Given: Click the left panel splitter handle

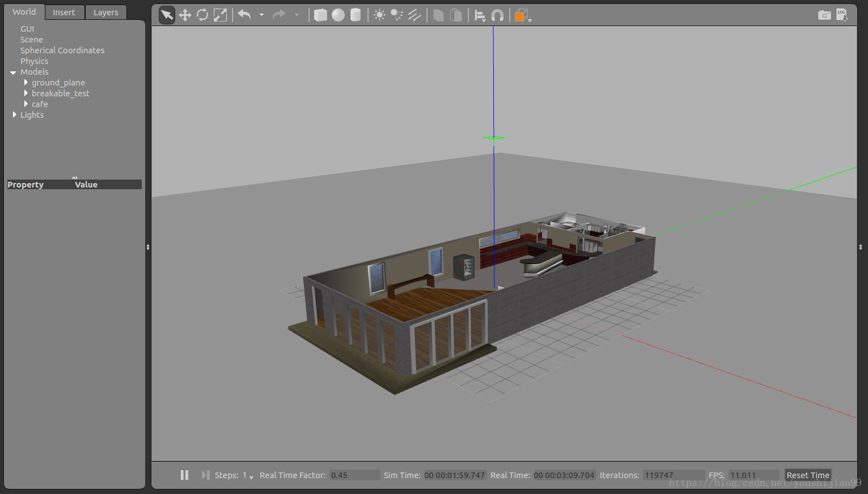Looking at the screenshot, I should (x=148, y=247).
